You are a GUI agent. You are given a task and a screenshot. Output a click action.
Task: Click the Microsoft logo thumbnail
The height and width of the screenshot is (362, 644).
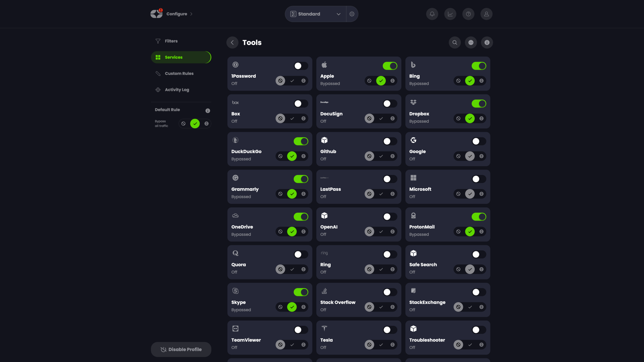point(413,178)
